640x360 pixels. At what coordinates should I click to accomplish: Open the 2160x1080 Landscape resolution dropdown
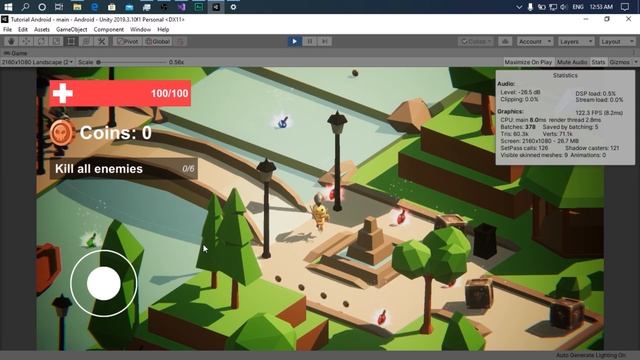point(38,62)
